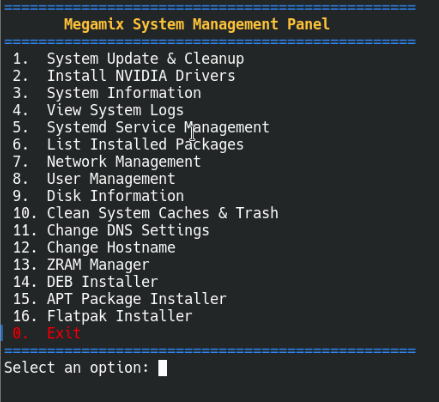The image size is (439, 402).
Task: Select the 'Flatpak Installer' line
Action: (103, 316)
